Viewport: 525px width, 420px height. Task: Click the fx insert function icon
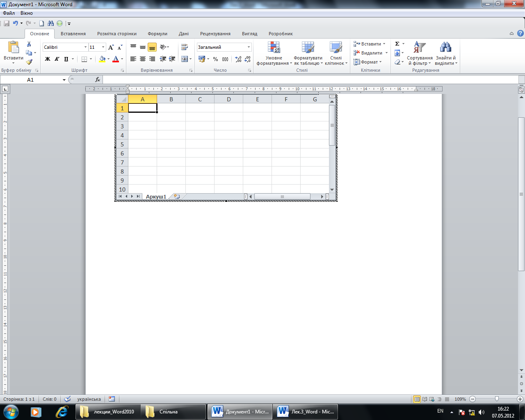tap(98, 80)
